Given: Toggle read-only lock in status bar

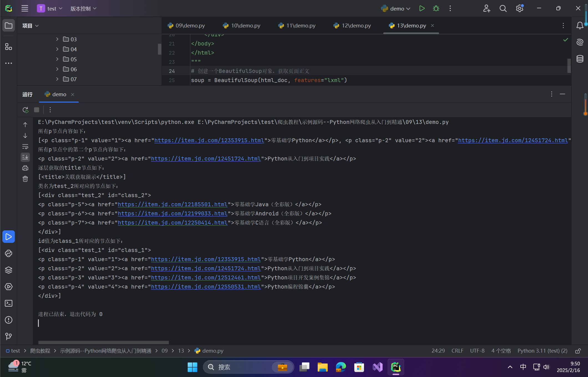Looking at the screenshot, I should tap(578, 351).
